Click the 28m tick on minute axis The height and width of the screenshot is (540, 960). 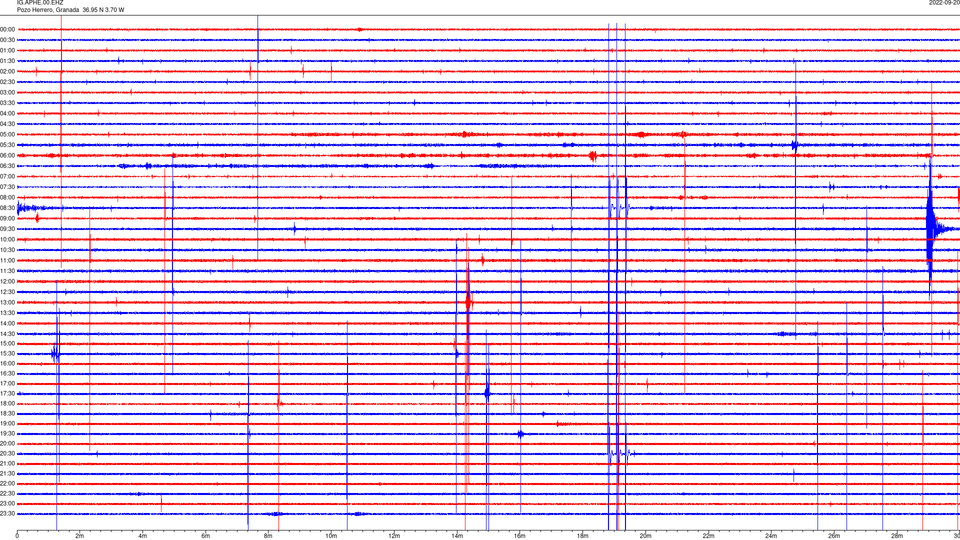pos(897,536)
